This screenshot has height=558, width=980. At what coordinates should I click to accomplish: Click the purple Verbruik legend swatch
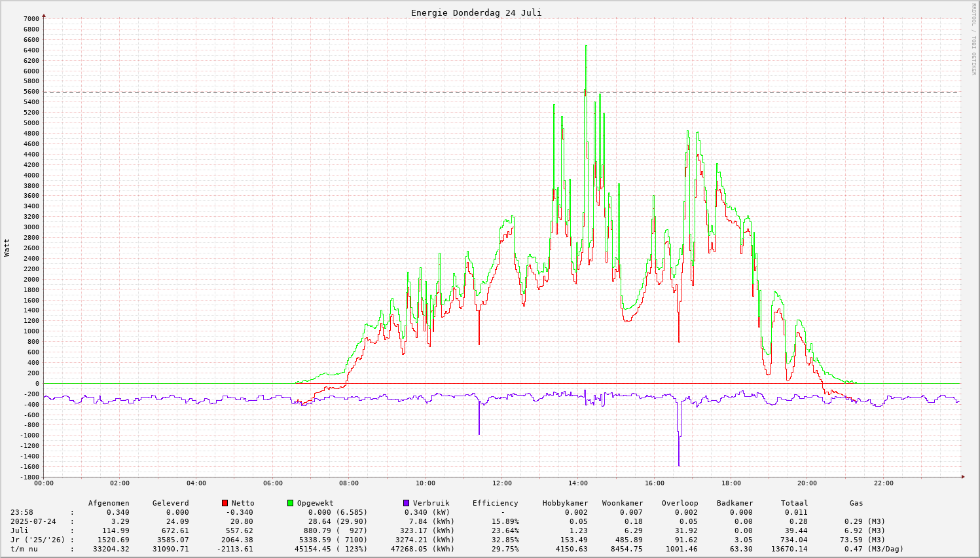(406, 503)
